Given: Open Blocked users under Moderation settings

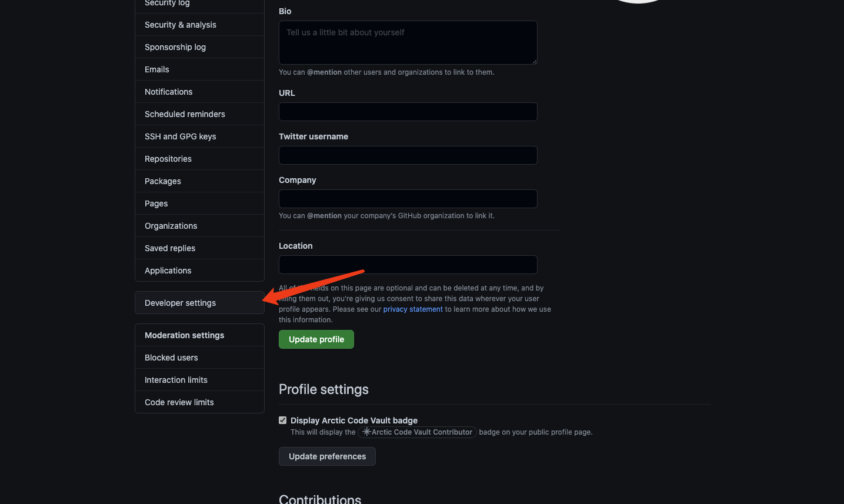Looking at the screenshot, I should [171, 358].
